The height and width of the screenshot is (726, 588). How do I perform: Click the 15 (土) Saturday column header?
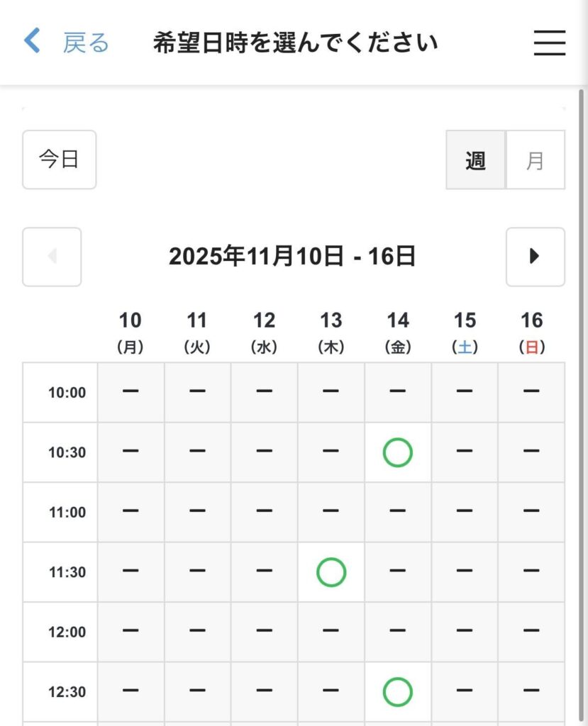point(465,332)
